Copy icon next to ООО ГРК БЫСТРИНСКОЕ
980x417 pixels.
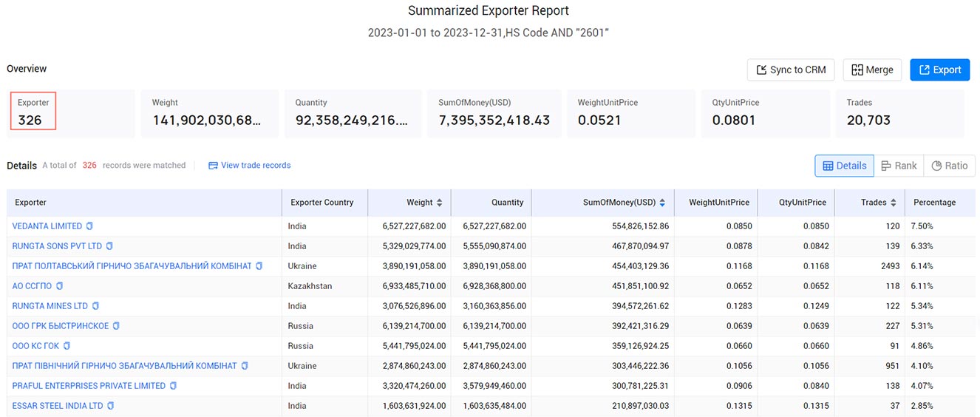[x=116, y=326]
